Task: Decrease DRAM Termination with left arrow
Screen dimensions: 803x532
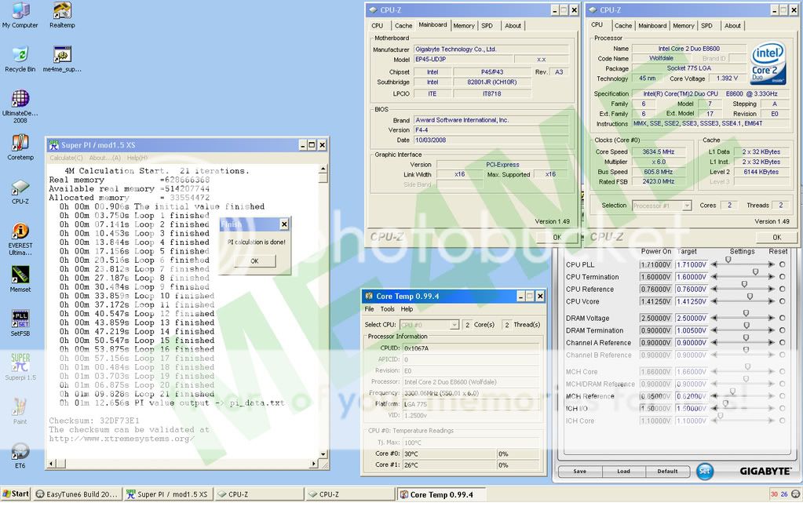Action: pyautogui.click(x=714, y=330)
